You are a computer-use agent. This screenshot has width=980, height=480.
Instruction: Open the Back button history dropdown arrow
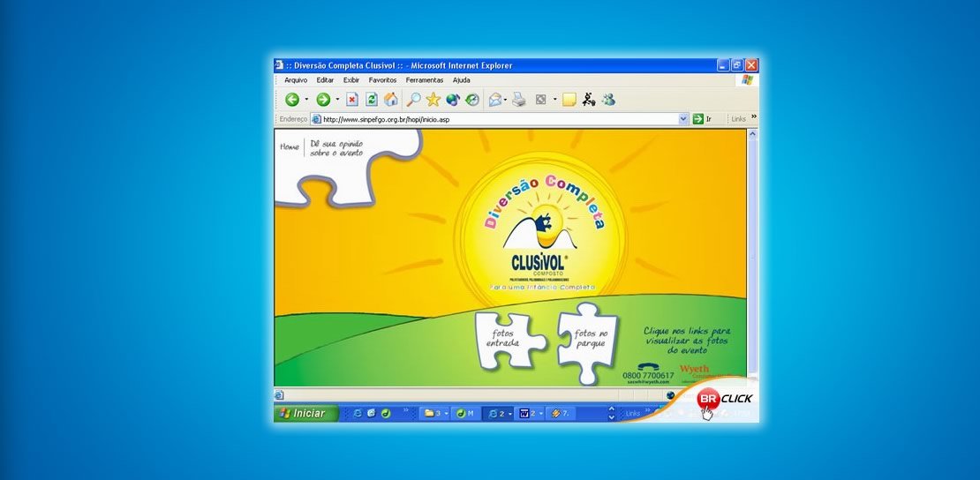(306, 100)
